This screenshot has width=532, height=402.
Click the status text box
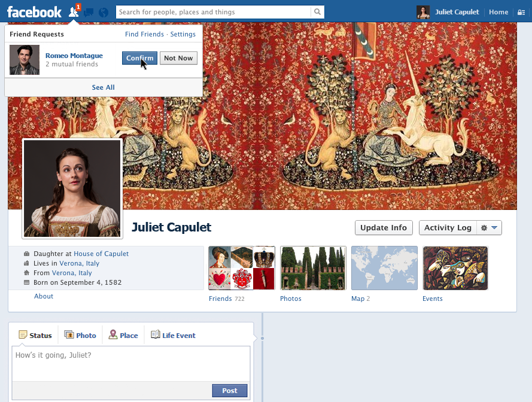tap(131, 363)
